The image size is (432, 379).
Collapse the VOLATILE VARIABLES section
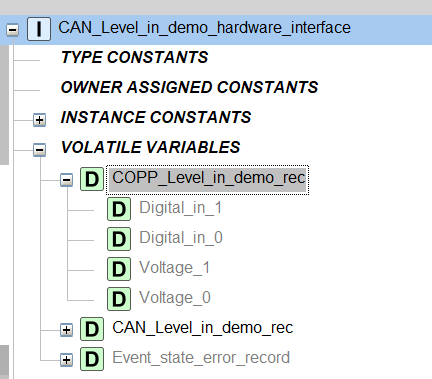[40, 150]
